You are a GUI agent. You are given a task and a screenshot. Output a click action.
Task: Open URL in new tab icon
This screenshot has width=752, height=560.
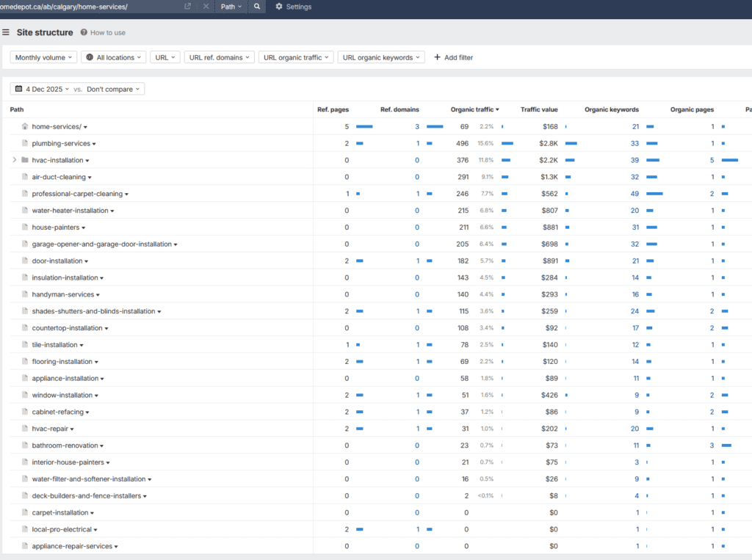tap(188, 7)
